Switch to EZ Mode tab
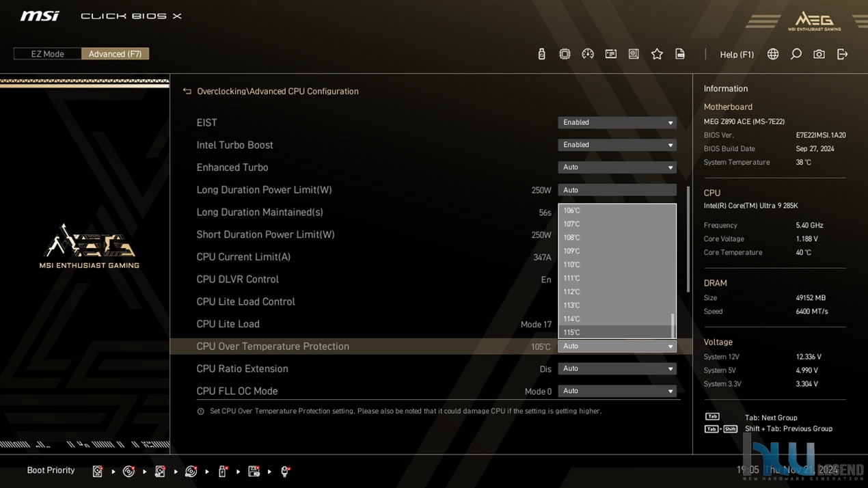The height and width of the screenshot is (488, 868). point(47,54)
